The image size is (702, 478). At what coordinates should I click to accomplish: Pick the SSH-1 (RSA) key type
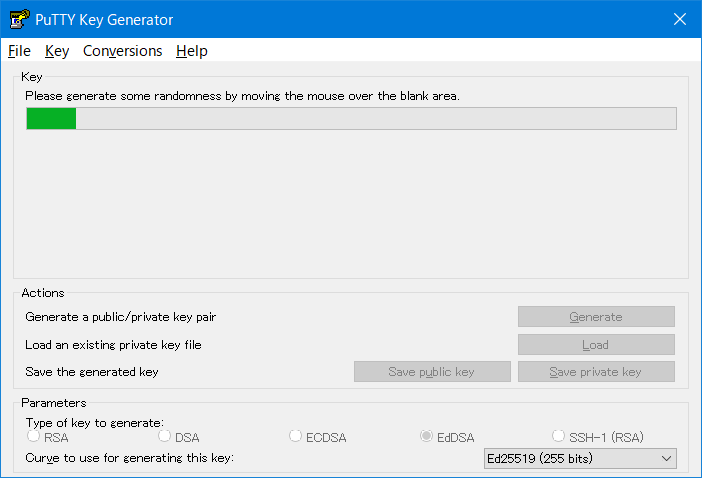[559, 436]
